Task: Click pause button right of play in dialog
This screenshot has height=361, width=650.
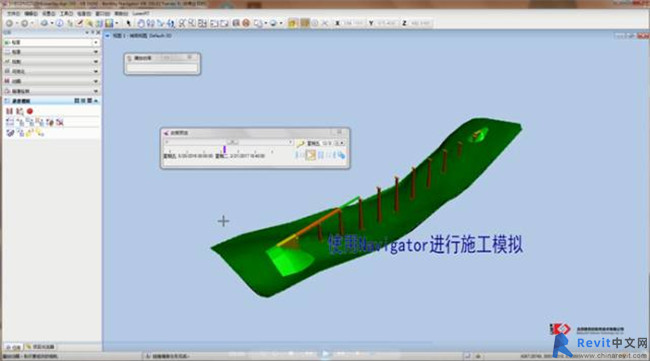Action: [320, 155]
